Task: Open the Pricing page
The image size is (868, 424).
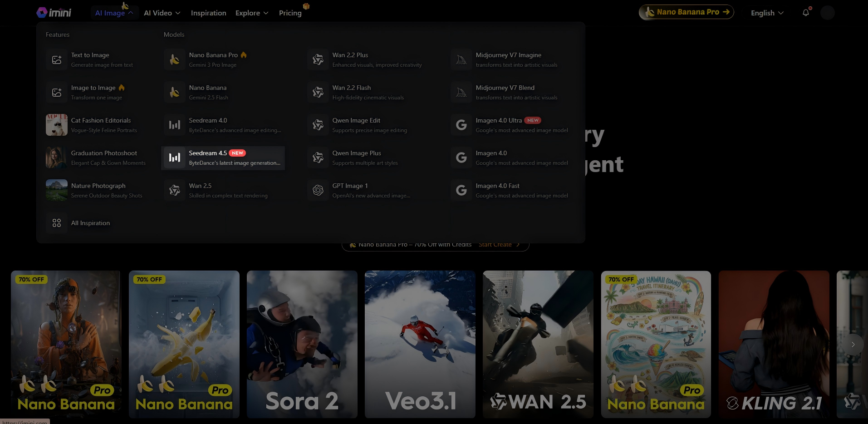Action: (290, 13)
